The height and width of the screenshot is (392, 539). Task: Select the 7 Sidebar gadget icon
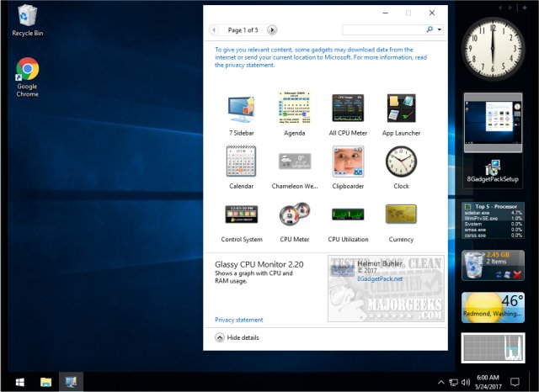point(243,109)
